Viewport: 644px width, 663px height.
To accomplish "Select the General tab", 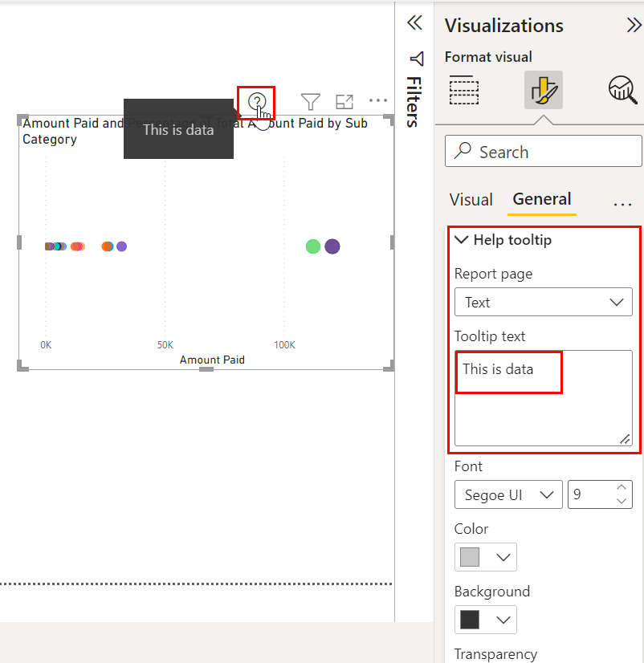I will (541, 199).
